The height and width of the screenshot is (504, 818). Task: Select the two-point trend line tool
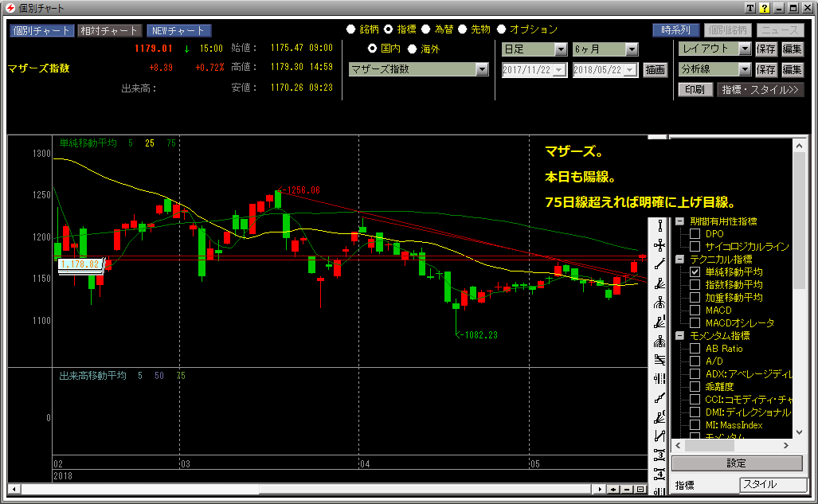(x=659, y=264)
